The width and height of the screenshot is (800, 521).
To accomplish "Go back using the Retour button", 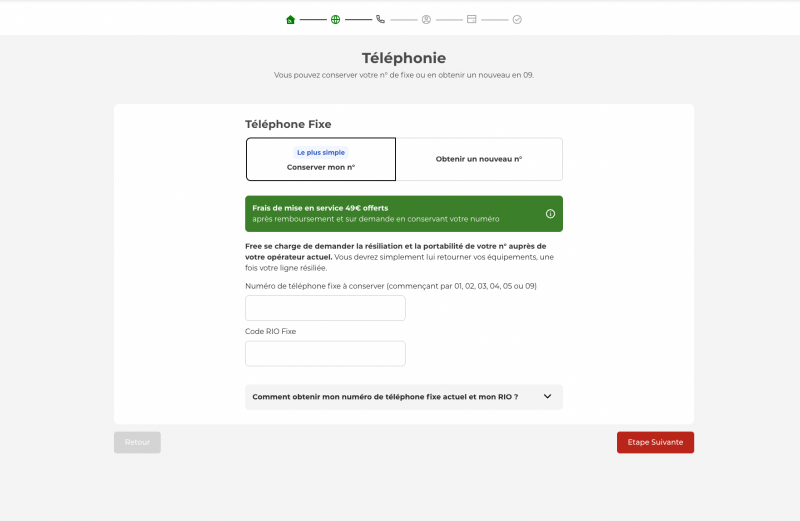I will click(137, 442).
